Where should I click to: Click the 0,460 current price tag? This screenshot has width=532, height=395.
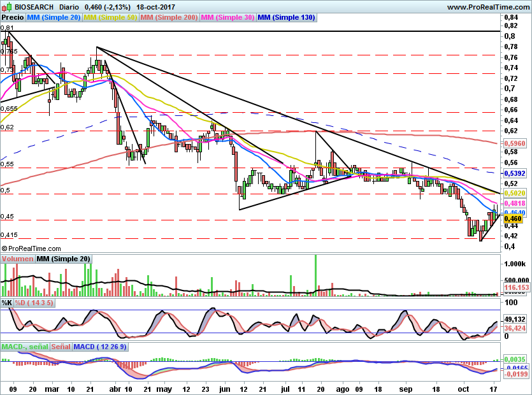(513, 219)
